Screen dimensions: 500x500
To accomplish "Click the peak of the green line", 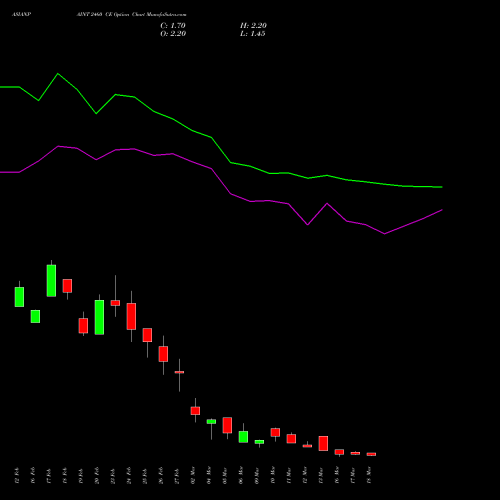I will [x=58, y=73].
